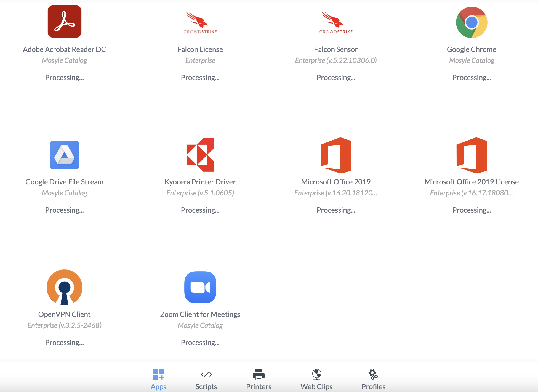Click 'Mosyle Catalog' under Zoom Client
Screen dimensions: 538x392
(x=200, y=325)
